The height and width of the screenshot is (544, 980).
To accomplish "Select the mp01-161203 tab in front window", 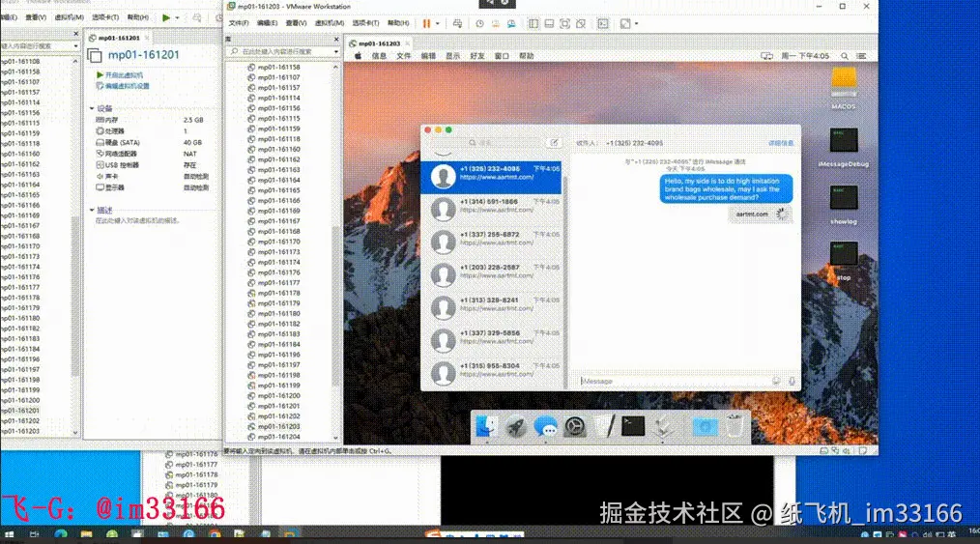I will click(379, 43).
